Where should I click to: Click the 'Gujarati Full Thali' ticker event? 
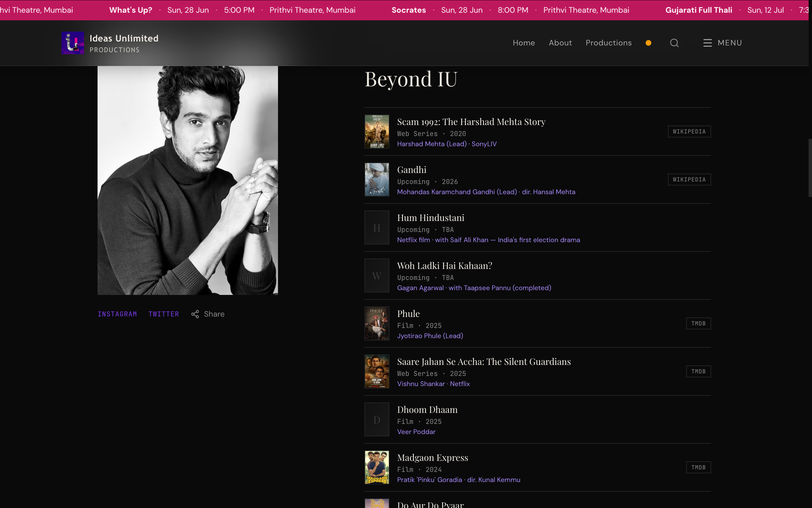699,10
